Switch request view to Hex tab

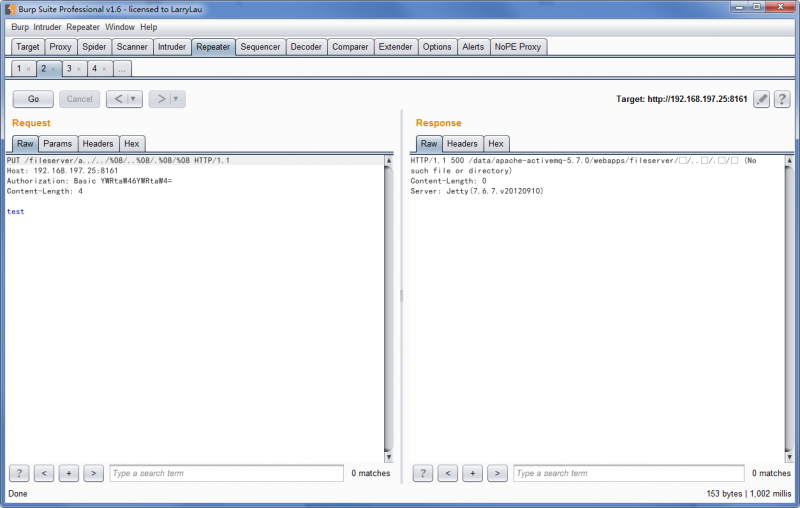point(132,144)
